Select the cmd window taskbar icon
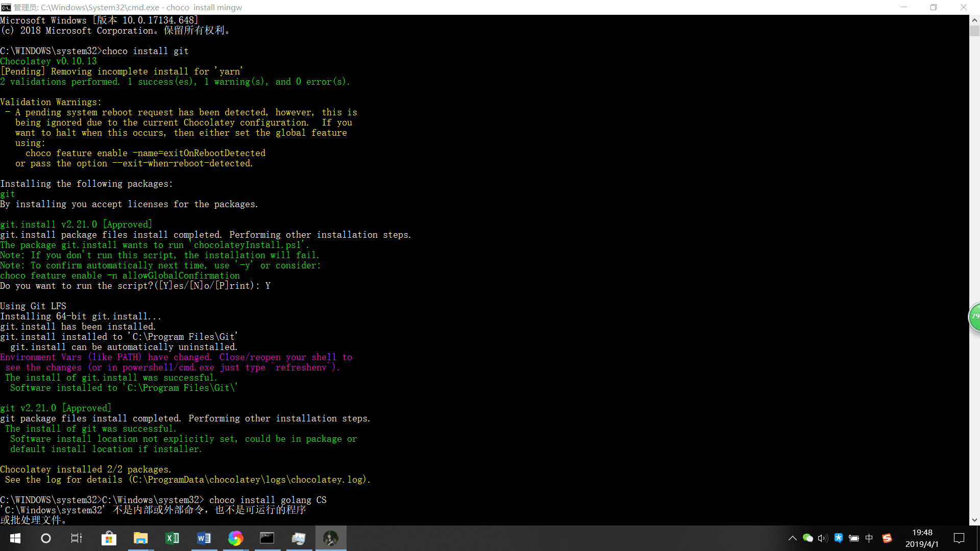Image resolution: width=980 pixels, height=551 pixels. point(267,538)
